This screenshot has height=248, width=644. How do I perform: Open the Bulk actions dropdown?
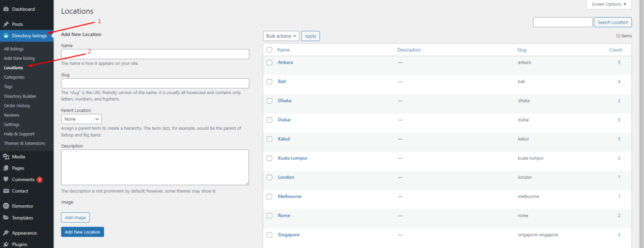pyautogui.click(x=281, y=36)
